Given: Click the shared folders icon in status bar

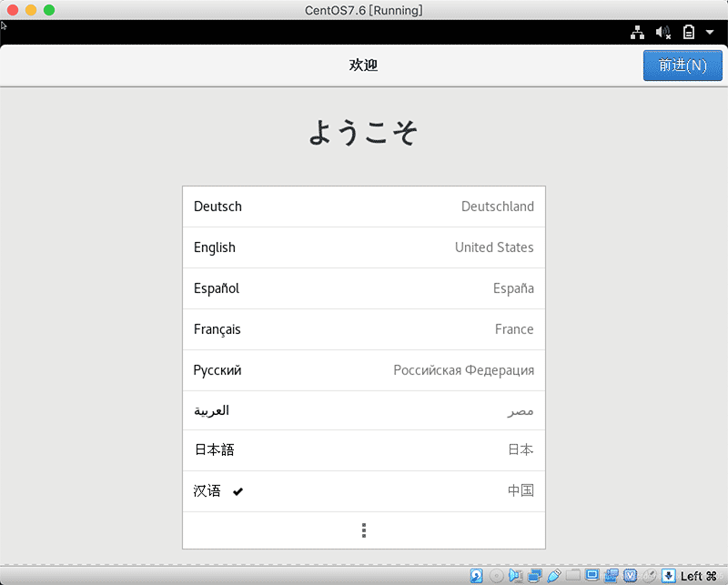Looking at the screenshot, I should pos(573,575).
